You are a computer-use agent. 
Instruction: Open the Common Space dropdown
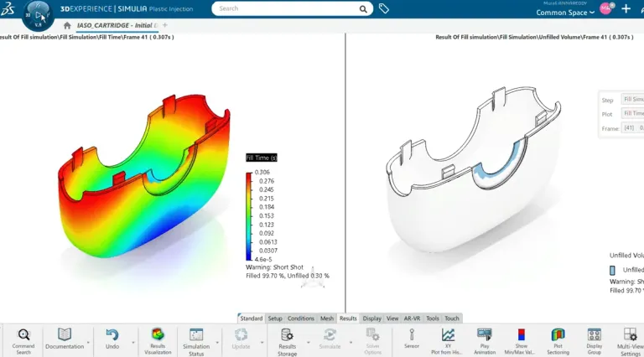(565, 13)
